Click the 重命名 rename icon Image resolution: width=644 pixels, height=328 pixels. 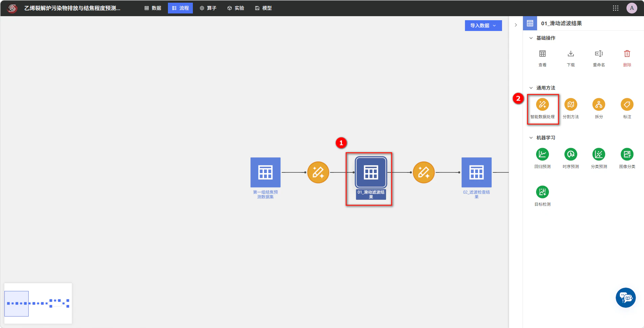(x=599, y=54)
